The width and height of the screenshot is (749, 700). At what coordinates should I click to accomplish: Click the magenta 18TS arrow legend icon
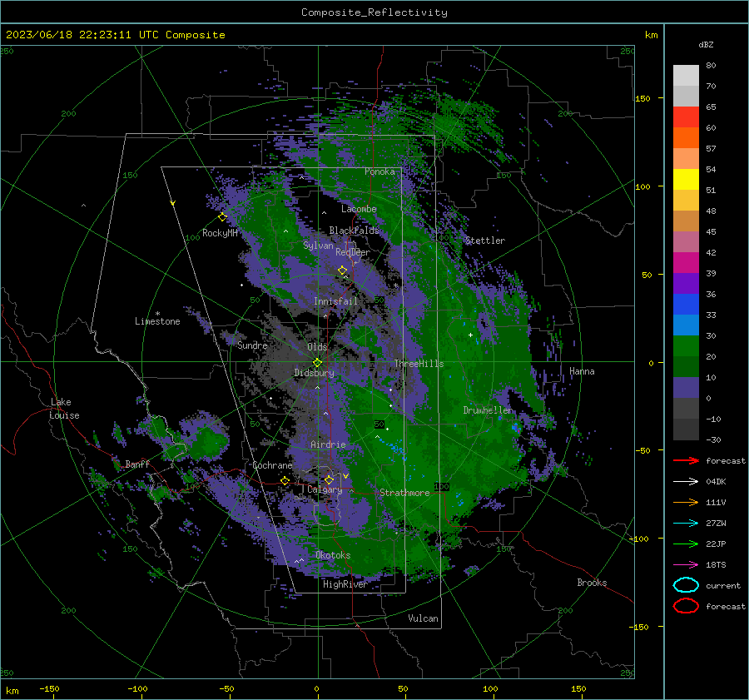pos(686,565)
